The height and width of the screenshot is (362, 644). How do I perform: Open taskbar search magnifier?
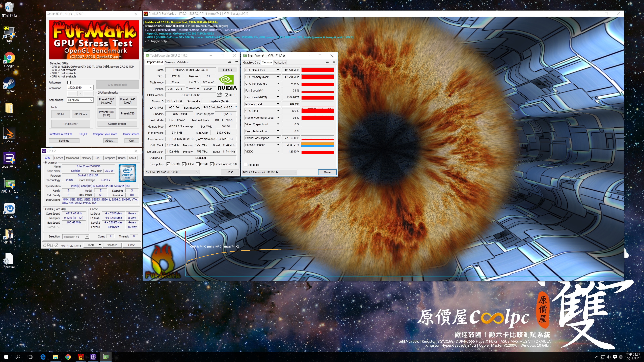[18, 357]
